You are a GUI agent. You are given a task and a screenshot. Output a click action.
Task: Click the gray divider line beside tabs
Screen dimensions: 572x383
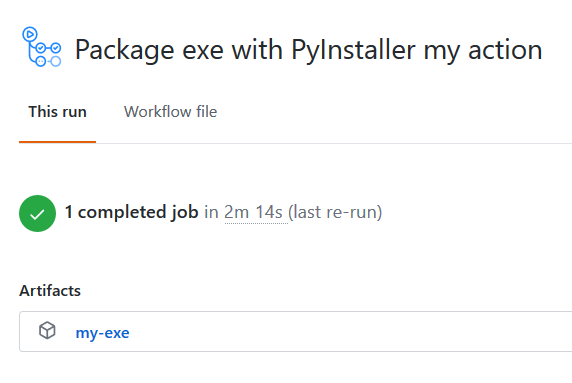pos(334,143)
